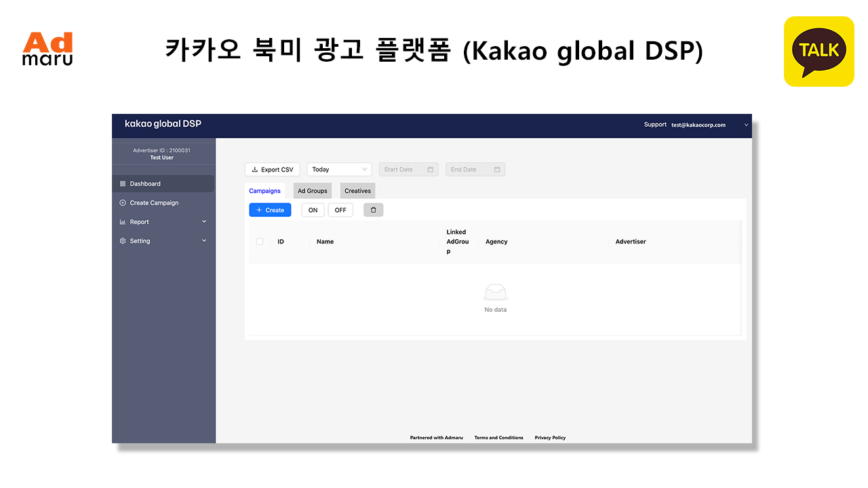The width and height of the screenshot is (868, 488).
Task: Open Report menu in the sidebar
Action: tap(163, 222)
